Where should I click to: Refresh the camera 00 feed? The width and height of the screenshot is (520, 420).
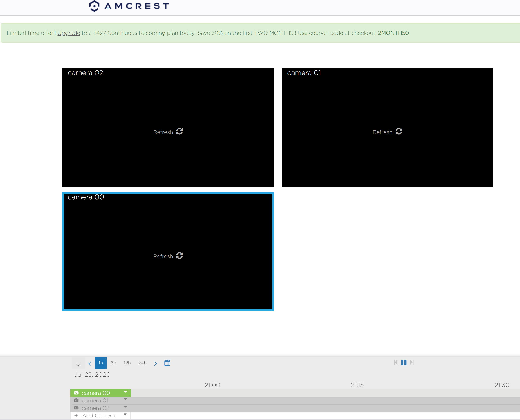(x=168, y=256)
